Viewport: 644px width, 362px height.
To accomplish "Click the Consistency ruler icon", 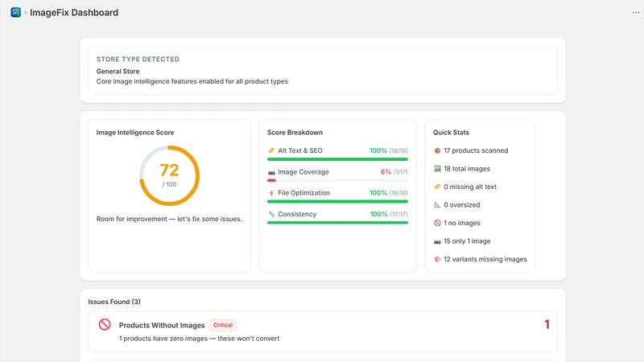I will (x=271, y=214).
